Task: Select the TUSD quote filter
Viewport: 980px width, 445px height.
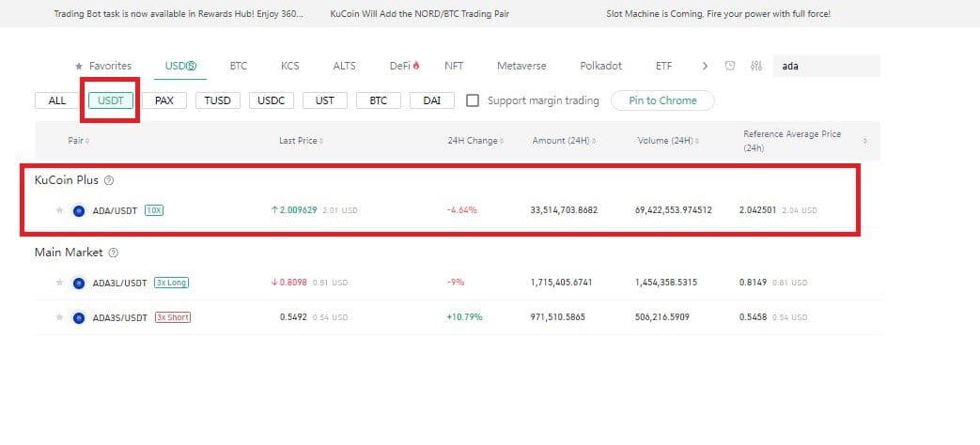Action: [x=217, y=100]
